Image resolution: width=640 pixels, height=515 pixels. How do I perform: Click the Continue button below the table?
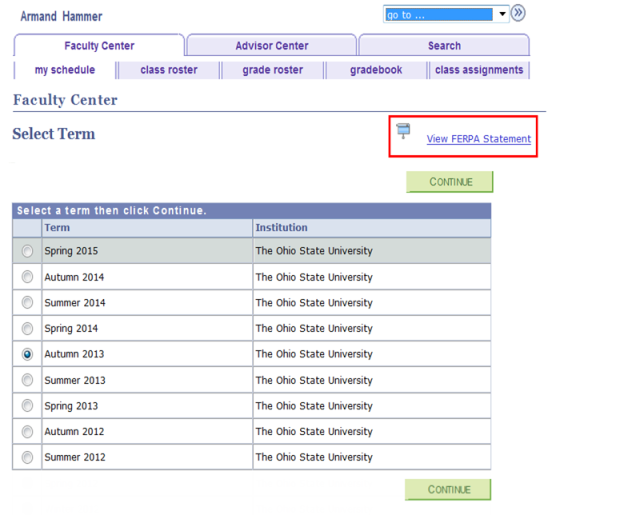448,489
